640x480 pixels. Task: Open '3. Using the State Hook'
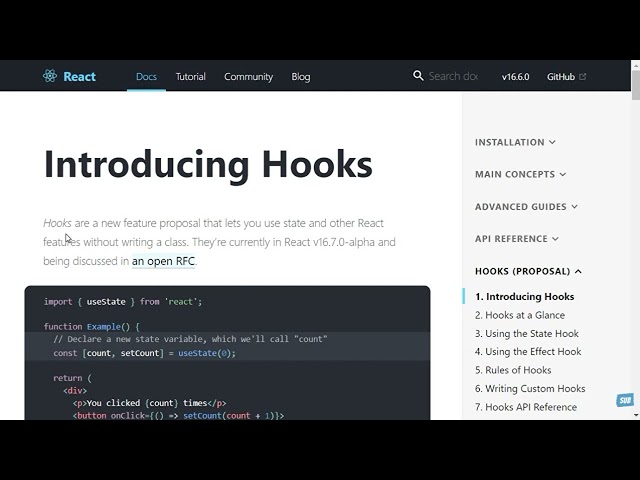click(x=527, y=333)
